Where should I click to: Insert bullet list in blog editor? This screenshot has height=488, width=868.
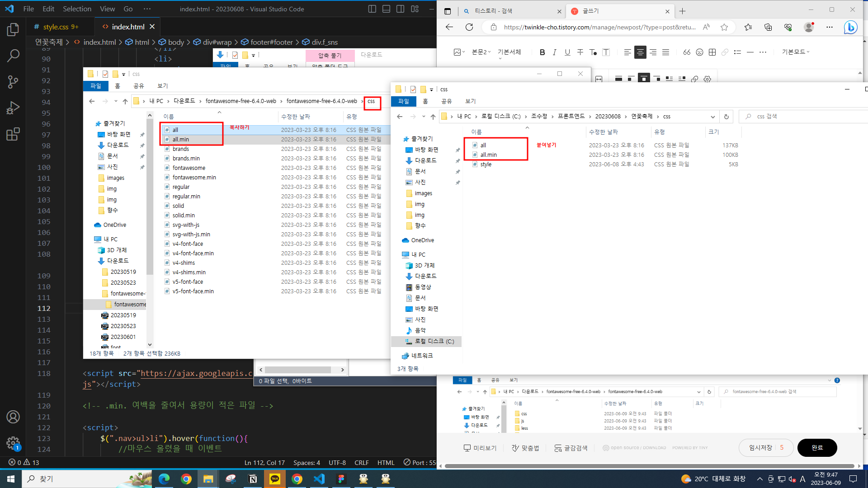pyautogui.click(x=737, y=52)
